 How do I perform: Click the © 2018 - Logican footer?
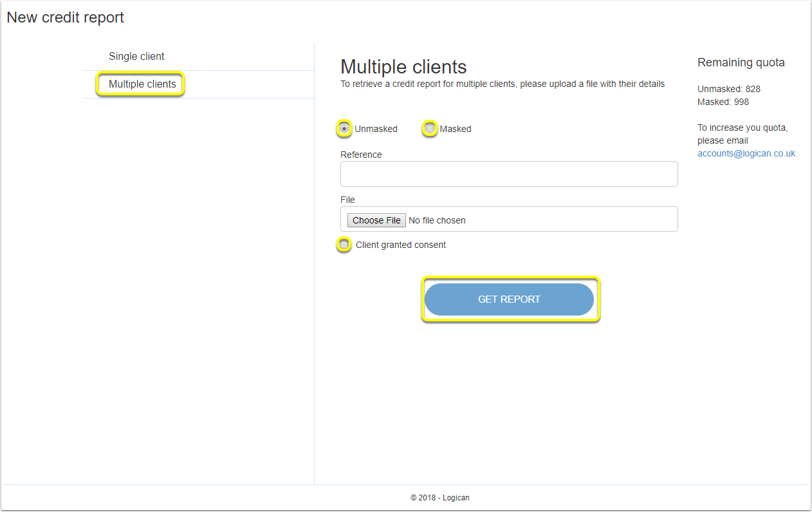point(440,498)
